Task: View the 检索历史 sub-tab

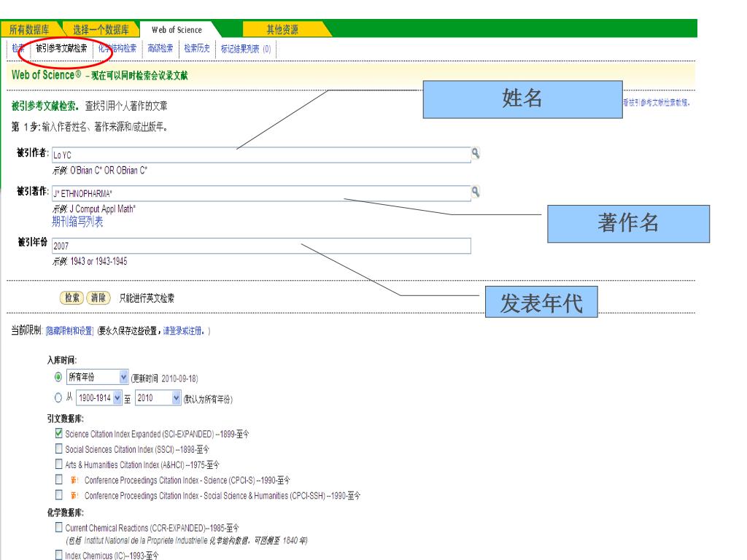Action: tap(197, 48)
